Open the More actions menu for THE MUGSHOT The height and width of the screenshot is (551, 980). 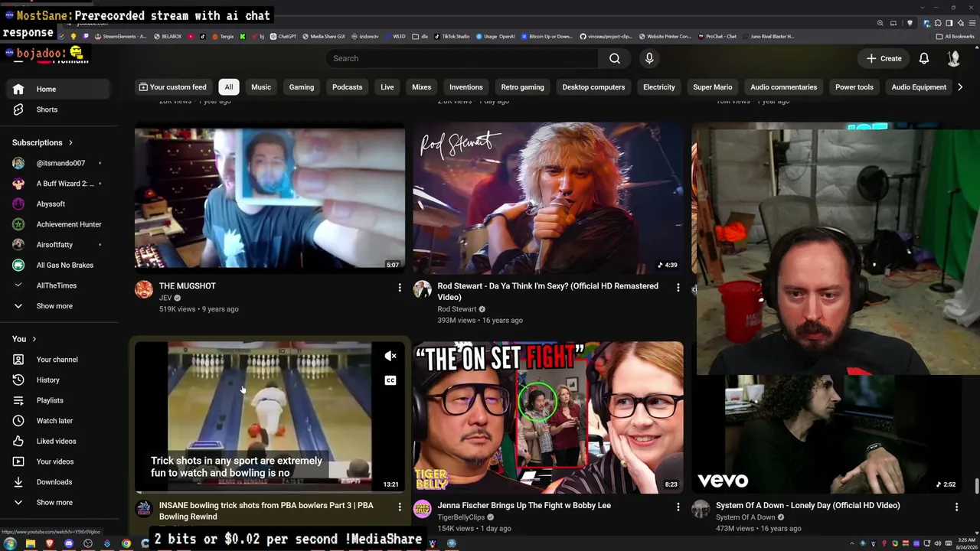click(399, 288)
